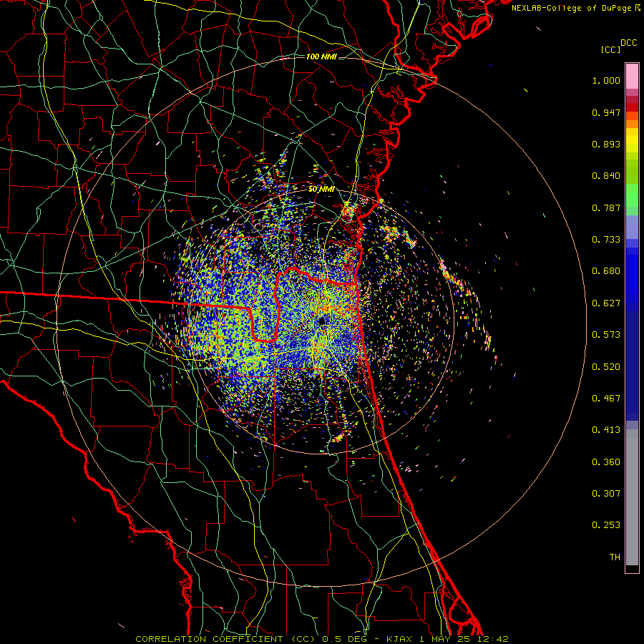Click the TH threshold label
Viewport: 644px width, 644px height.
615,557
